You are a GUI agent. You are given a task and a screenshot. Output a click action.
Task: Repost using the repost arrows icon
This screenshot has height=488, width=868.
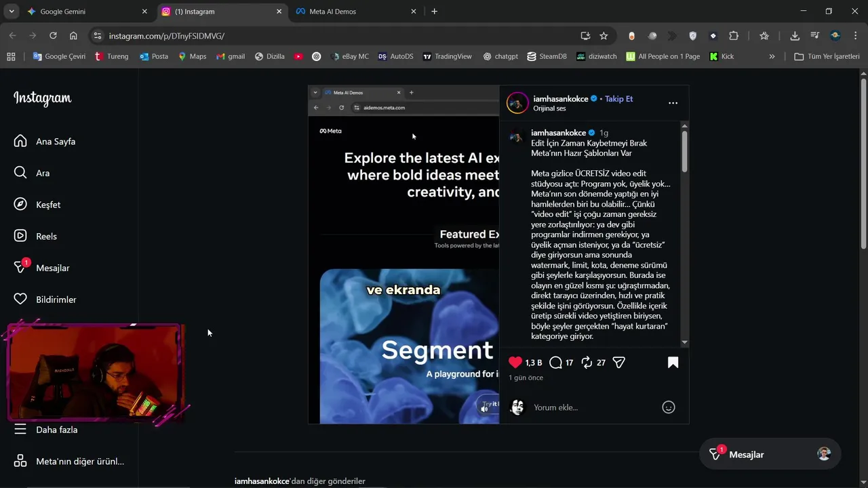point(587,363)
